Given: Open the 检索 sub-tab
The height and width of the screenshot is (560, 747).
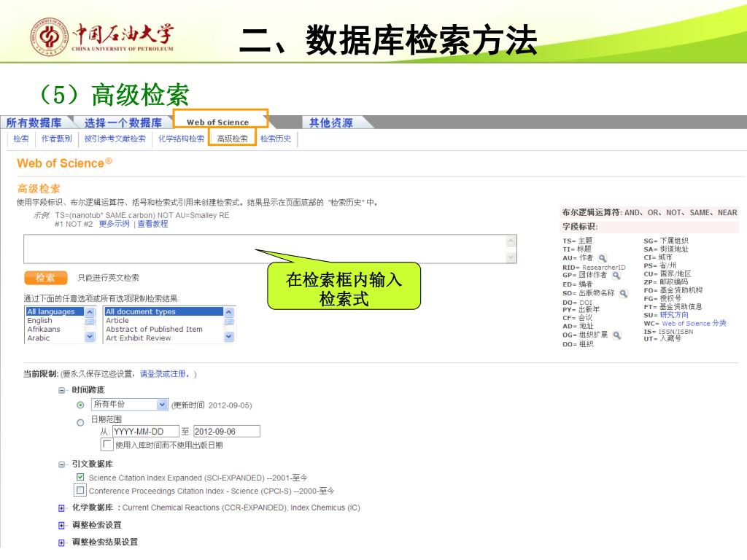Looking at the screenshot, I should [x=21, y=139].
